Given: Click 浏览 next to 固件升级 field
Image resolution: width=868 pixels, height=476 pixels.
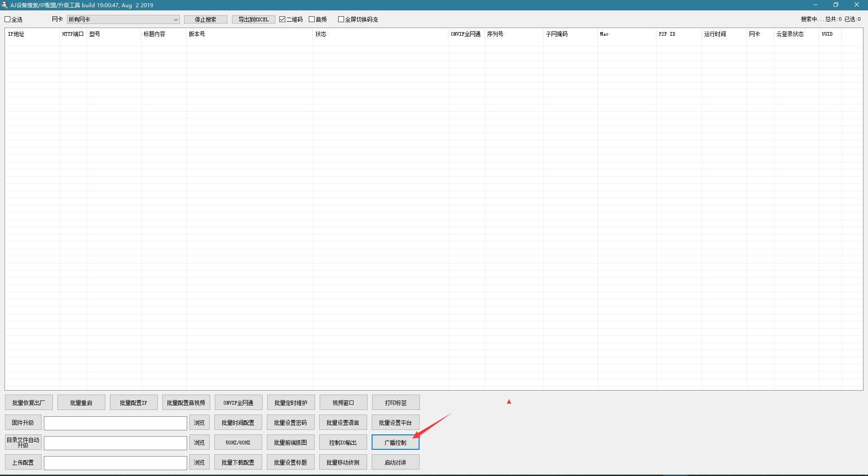Looking at the screenshot, I should point(199,423).
